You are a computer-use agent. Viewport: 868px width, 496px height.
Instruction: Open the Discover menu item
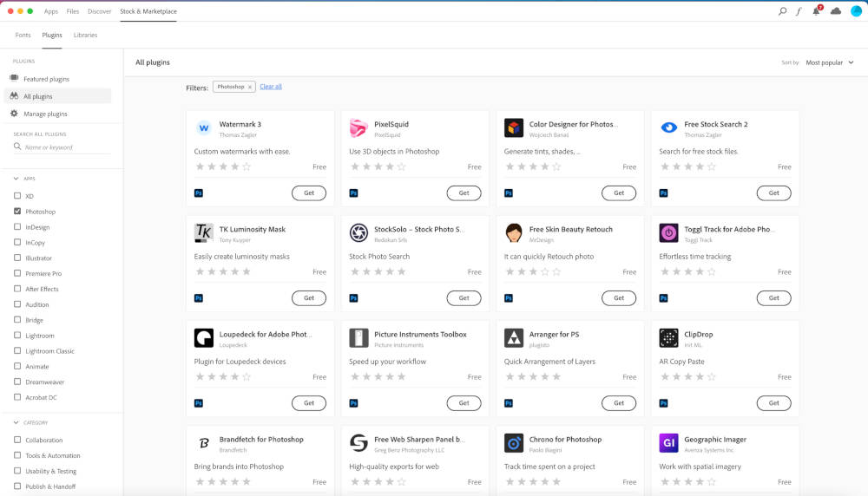(100, 11)
